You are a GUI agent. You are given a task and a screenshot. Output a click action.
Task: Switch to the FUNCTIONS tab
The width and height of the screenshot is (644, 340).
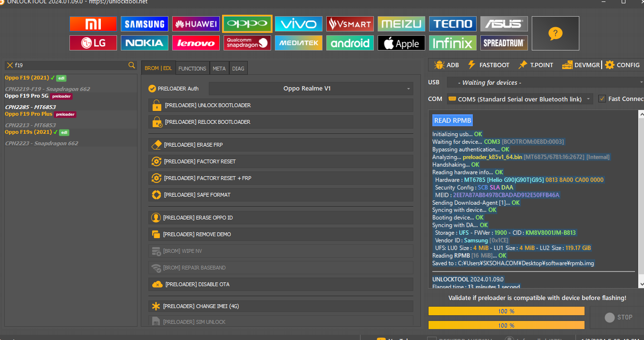click(x=192, y=69)
